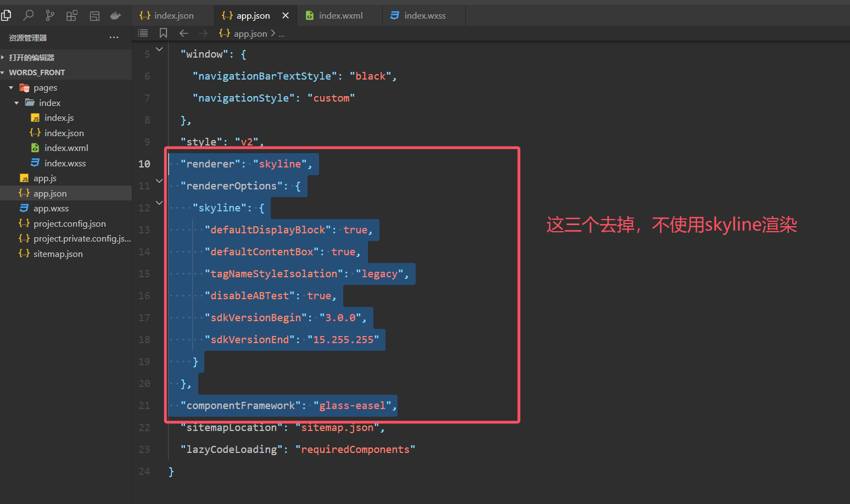Screen dimensions: 850x504
Task: Open the Extensions blocks icon
Action: point(72,15)
